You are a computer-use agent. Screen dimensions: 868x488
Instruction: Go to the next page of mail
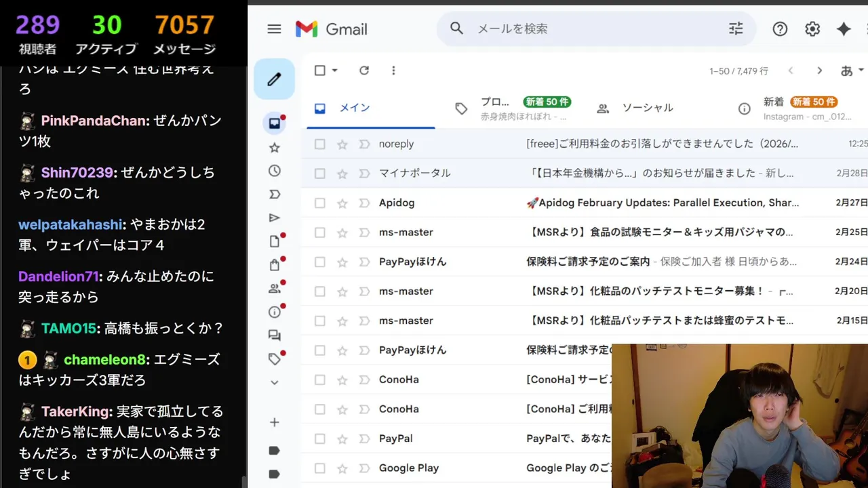click(x=819, y=70)
